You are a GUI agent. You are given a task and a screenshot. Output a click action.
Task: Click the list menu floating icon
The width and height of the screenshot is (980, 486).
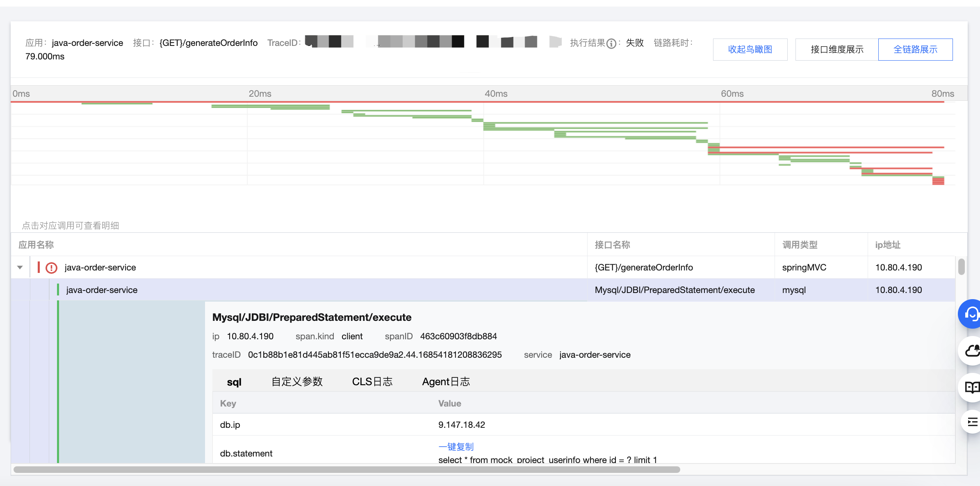[971, 422]
